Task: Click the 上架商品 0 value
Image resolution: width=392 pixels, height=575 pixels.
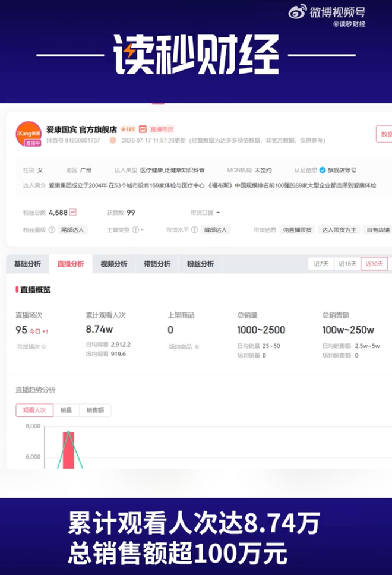Action: pyautogui.click(x=170, y=330)
